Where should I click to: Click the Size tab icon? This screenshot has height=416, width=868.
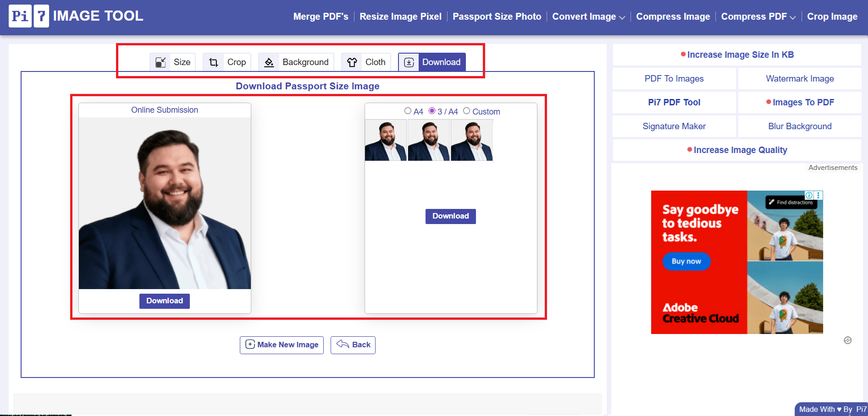pyautogui.click(x=160, y=62)
